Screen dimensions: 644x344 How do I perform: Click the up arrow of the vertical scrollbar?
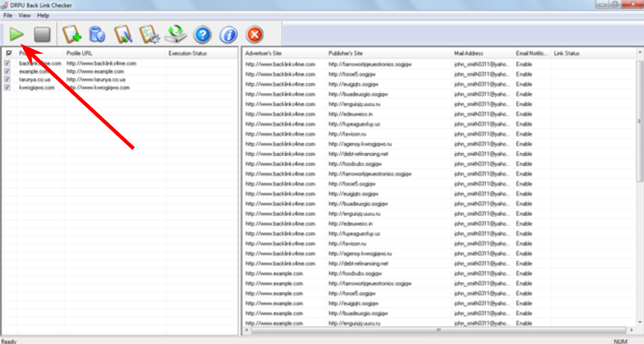640,52
